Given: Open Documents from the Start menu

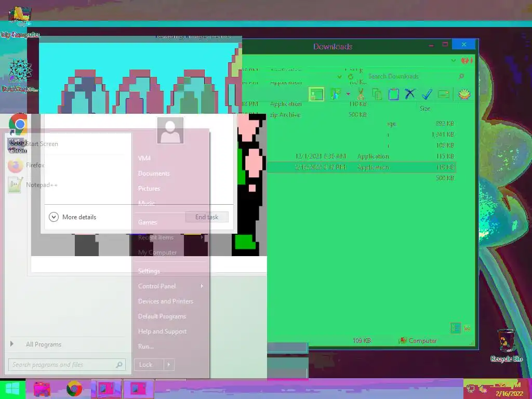Looking at the screenshot, I should click(x=154, y=174).
